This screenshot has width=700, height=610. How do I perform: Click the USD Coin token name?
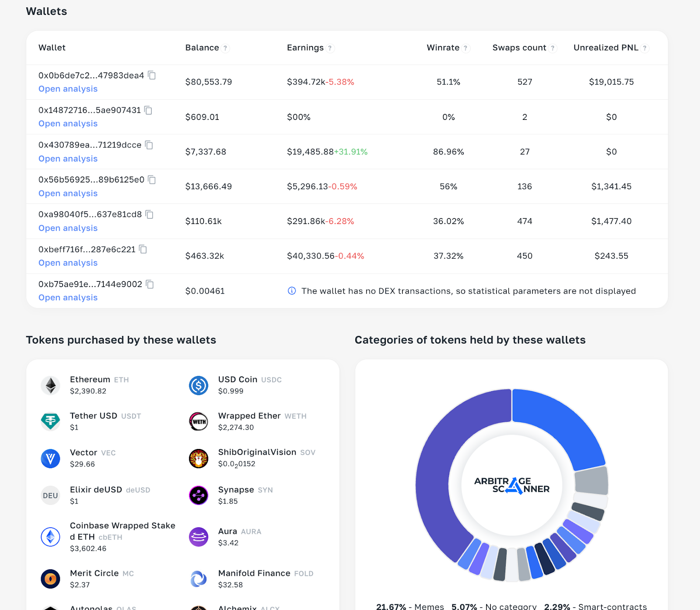tap(238, 379)
